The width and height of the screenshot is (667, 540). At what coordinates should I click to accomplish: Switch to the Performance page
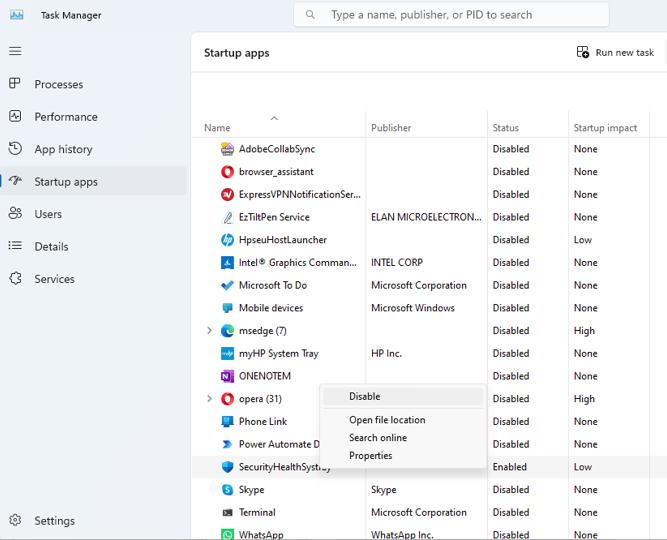click(94, 117)
